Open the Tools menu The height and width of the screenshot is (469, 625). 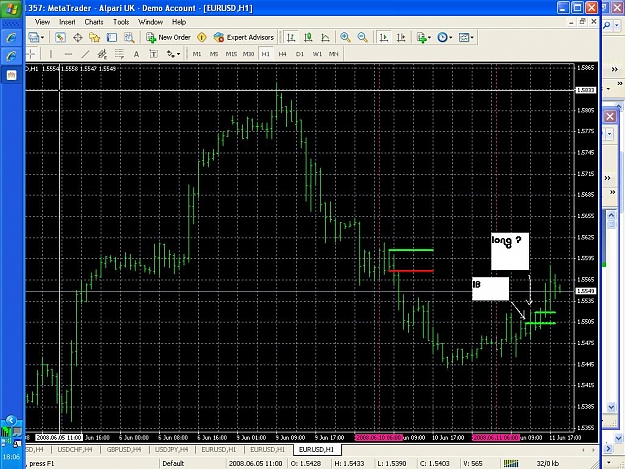(x=121, y=22)
